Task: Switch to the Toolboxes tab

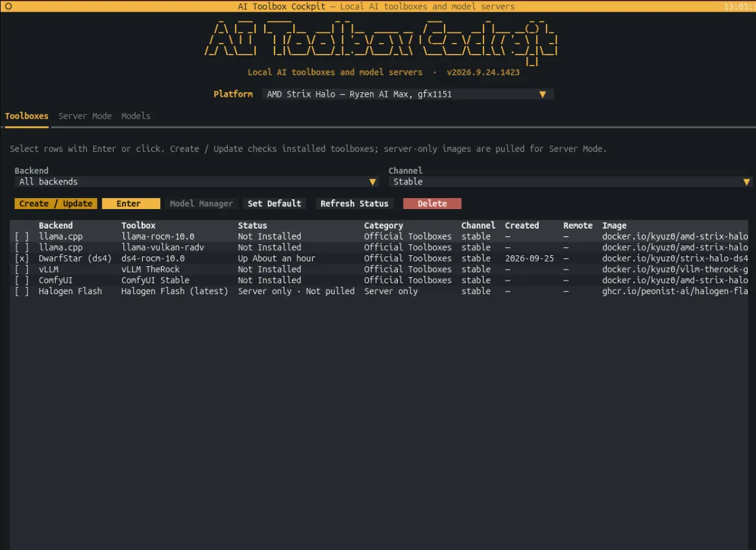Action: 27,116
